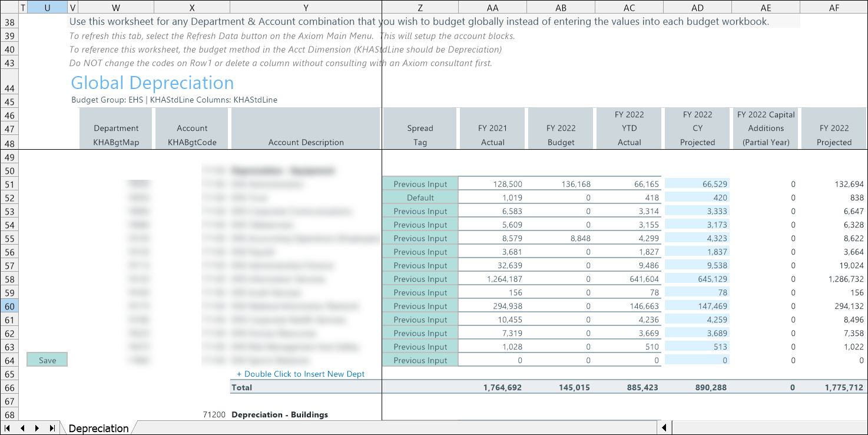Screen dimensions: 868x435
Task: Click the Save button
Action: tap(47, 360)
